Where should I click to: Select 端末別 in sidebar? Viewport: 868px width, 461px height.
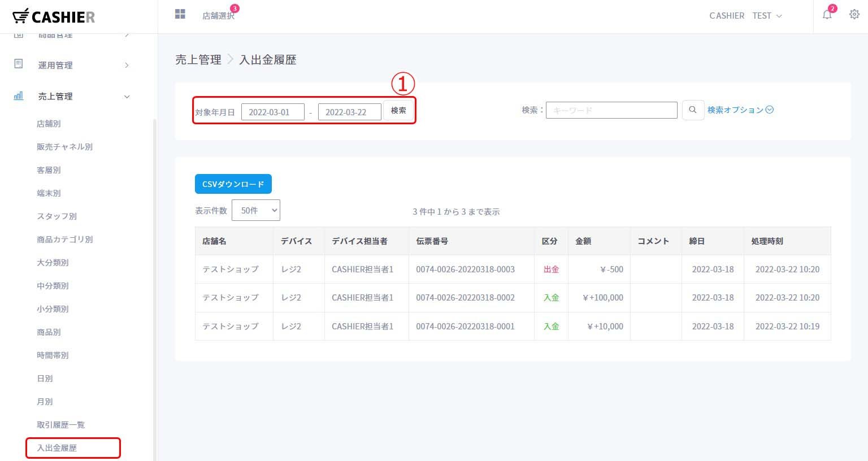[x=49, y=193]
